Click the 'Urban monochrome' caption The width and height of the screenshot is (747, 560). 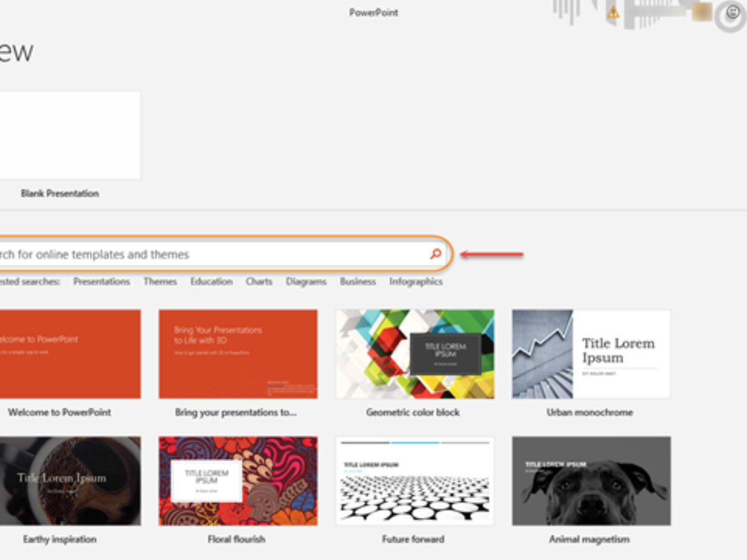click(590, 412)
